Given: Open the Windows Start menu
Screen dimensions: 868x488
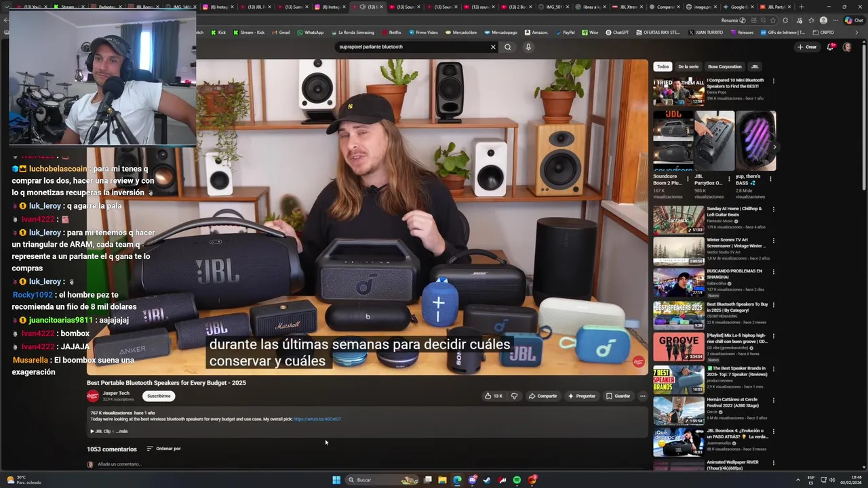Looking at the screenshot, I should click(x=336, y=480).
